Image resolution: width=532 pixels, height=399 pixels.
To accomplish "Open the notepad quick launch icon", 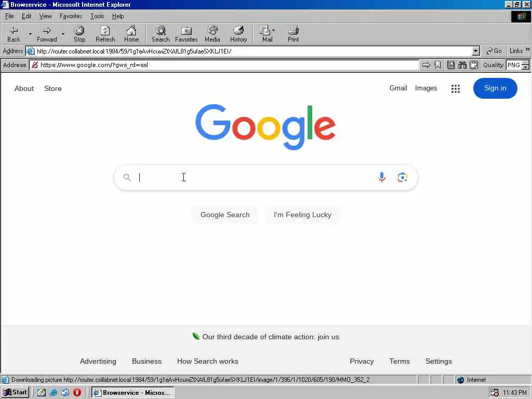I will pyautogui.click(x=42, y=392).
